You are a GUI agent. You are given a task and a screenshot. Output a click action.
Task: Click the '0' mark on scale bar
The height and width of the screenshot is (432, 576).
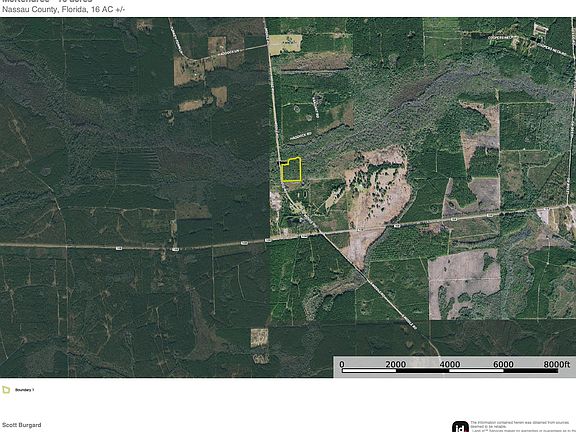(x=342, y=364)
